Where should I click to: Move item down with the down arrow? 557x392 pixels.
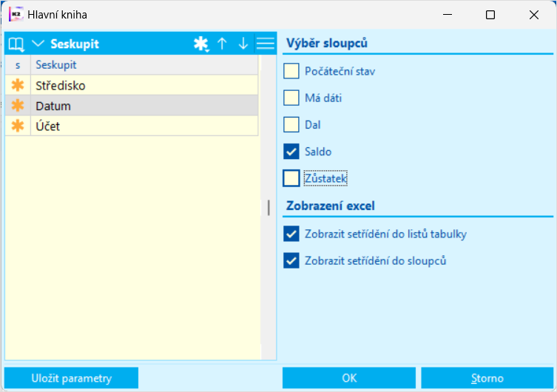(243, 44)
